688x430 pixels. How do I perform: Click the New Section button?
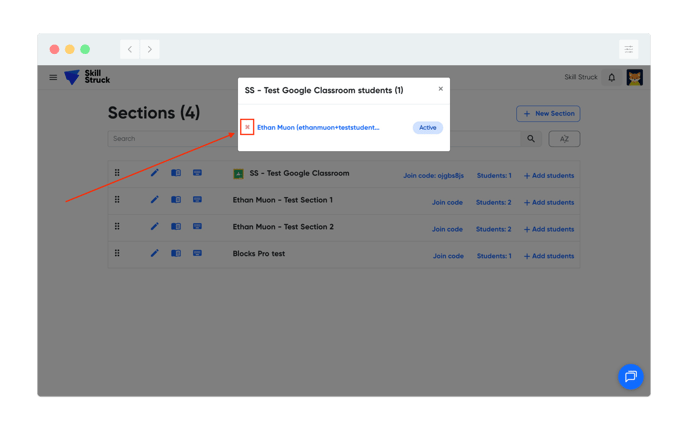pyautogui.click(x=548, y=114)
